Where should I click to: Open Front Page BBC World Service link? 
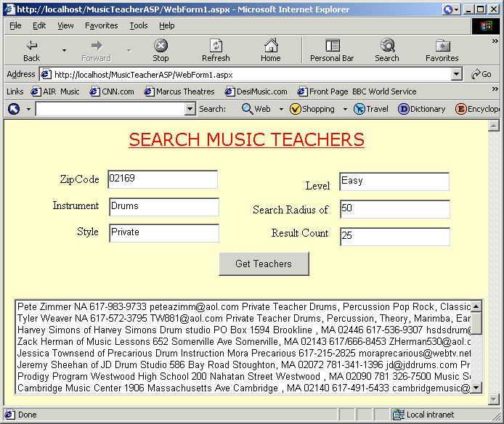[357, 91]
